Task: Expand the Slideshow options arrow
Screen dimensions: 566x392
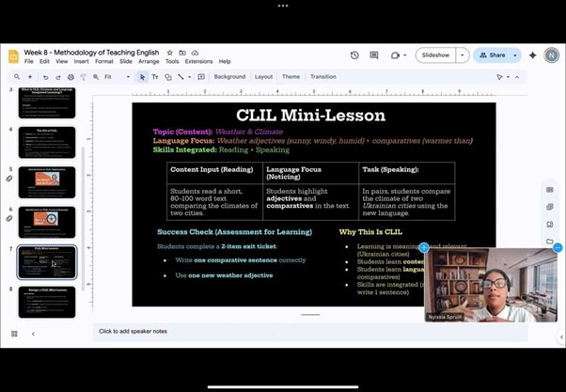Action: (463, 55)
